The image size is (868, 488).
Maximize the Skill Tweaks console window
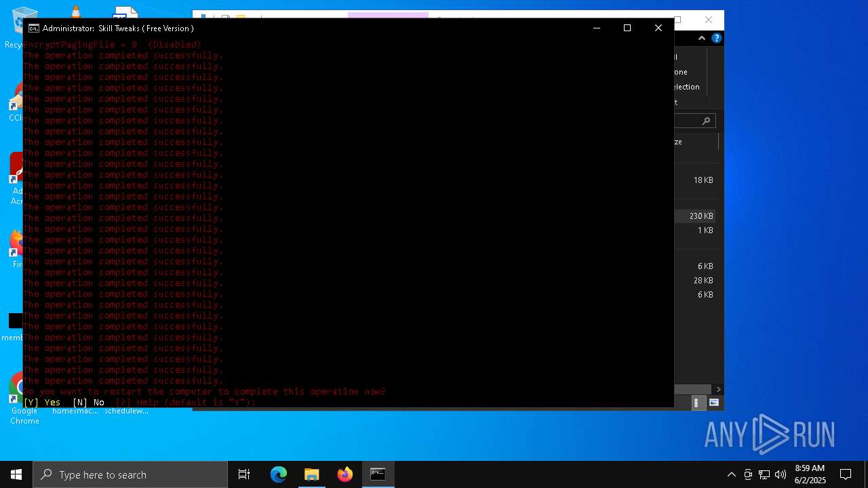[627, 28]
